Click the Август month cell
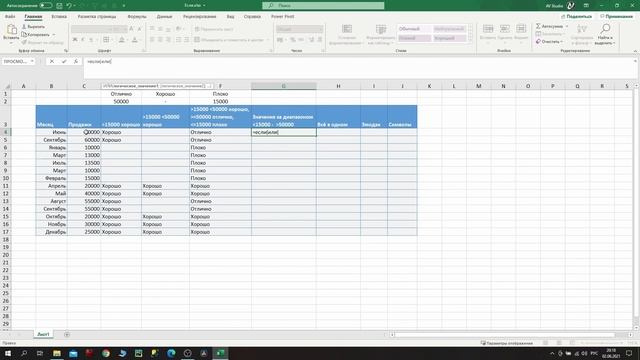This screenshot has width=640, height=360. pyautogui.click(x=51, y=201)
